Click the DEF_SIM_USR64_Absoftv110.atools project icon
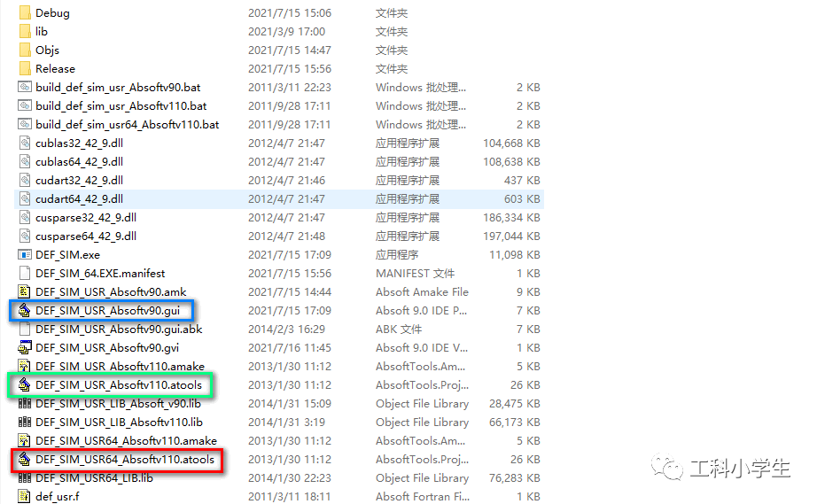The height and width of the screenshot is (504, 817). point(25,460)
